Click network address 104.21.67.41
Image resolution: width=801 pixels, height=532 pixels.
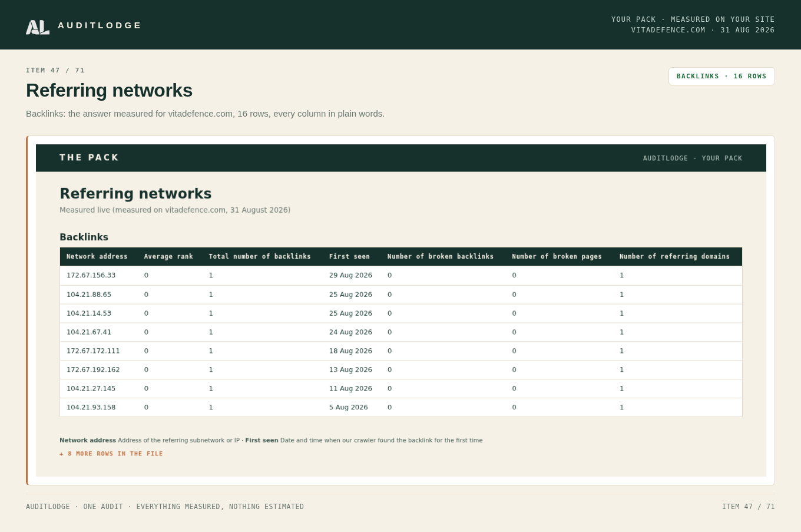pos(89,332)
